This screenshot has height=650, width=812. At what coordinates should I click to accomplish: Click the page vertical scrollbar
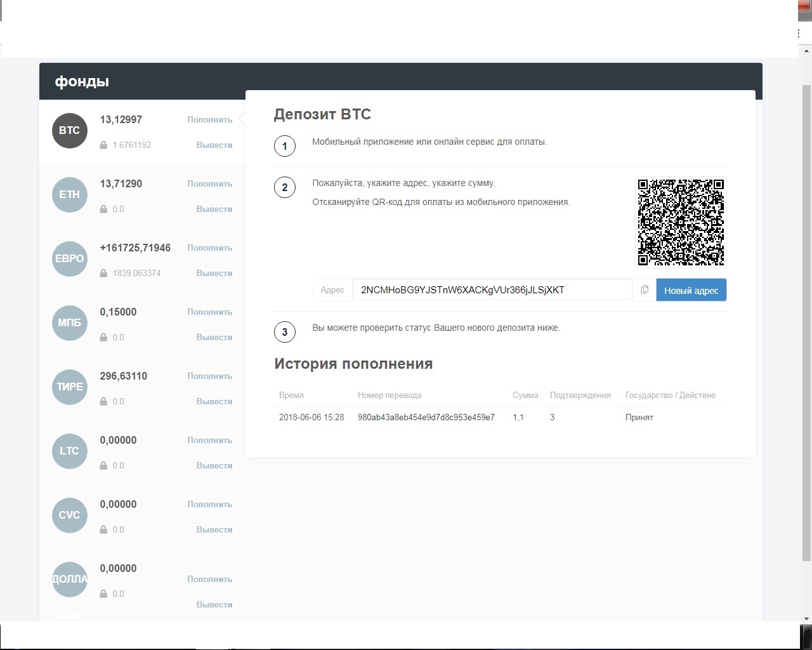point(806,324)
